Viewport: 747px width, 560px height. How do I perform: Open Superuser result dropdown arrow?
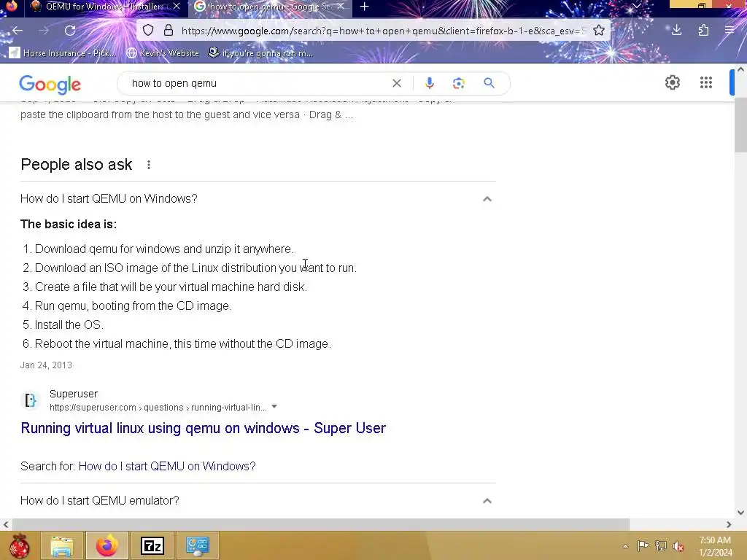click(274, 407)
